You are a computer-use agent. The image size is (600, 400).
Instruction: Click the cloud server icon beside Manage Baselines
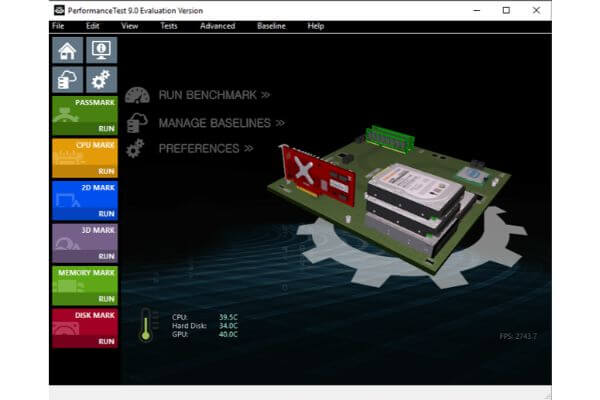137,123
